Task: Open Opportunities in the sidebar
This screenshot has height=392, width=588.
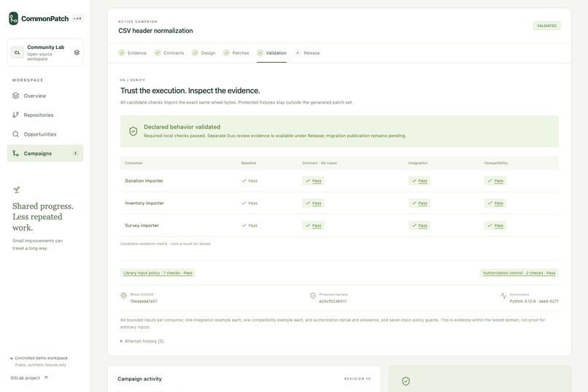Action: (x=45, y=134)
